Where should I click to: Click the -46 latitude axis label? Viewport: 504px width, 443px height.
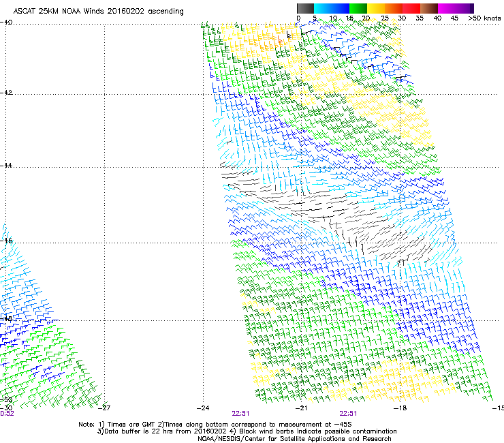6,241
